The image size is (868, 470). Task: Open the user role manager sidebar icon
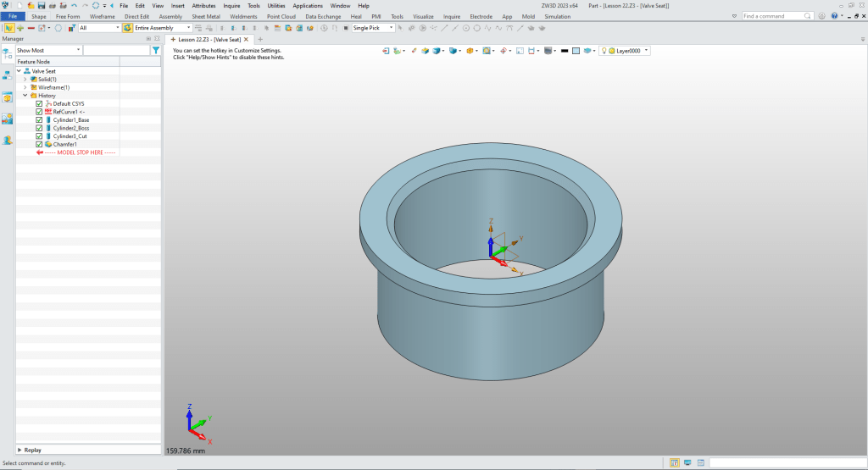tap(7, 141)
